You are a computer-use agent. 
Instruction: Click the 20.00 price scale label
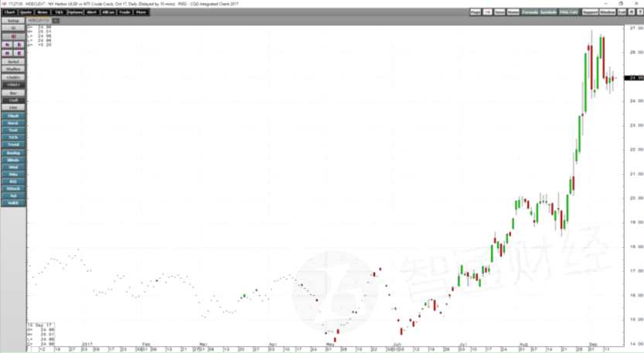pos(636,198)
